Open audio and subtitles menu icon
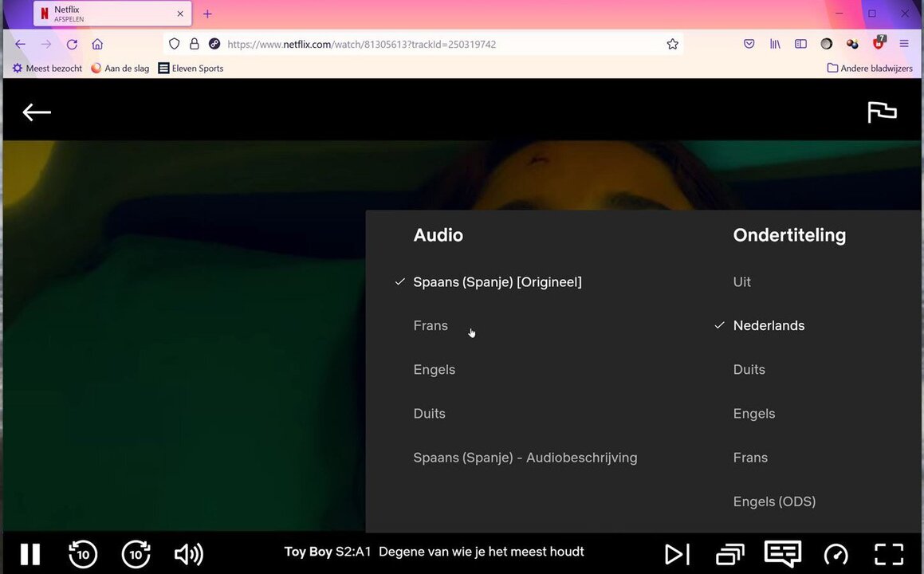This screenshot has width=924, height=574. tap(782, 553)
